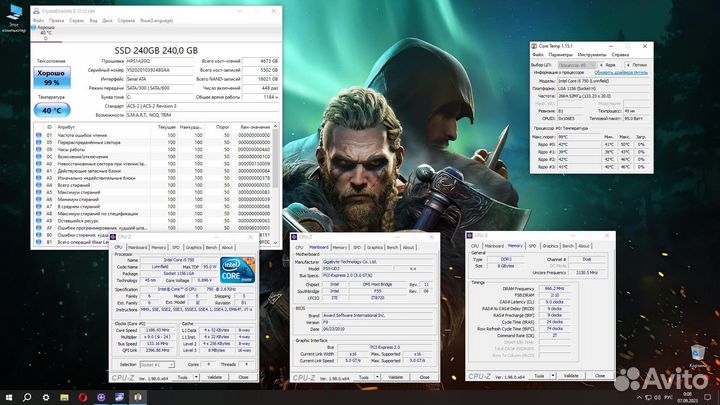Open About tab in CPU-Z Memory window
This screenshot has height=405, width=720.
(584, 246)
